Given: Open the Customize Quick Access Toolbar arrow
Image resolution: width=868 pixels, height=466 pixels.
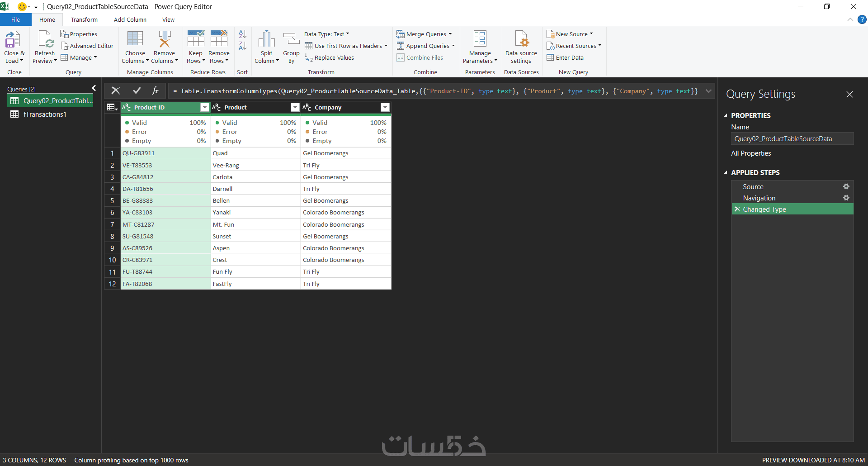Looking at the screenshot, I should (36, 7).
